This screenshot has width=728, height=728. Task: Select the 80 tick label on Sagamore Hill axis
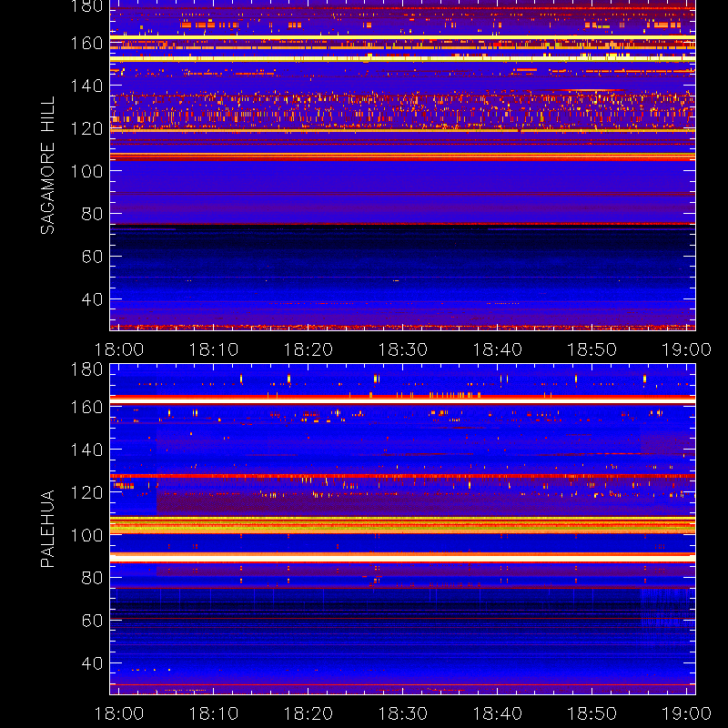tap(92, 214)
